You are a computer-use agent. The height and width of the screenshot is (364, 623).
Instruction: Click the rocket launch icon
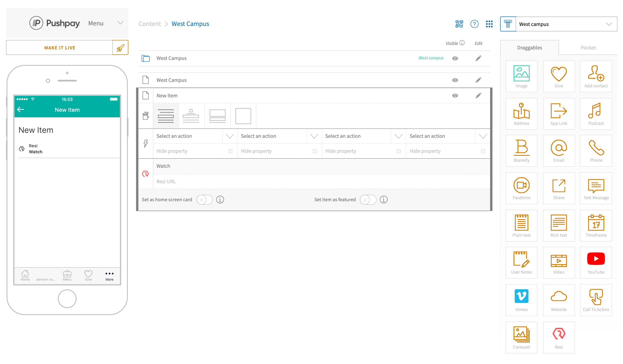coord(120,47)
